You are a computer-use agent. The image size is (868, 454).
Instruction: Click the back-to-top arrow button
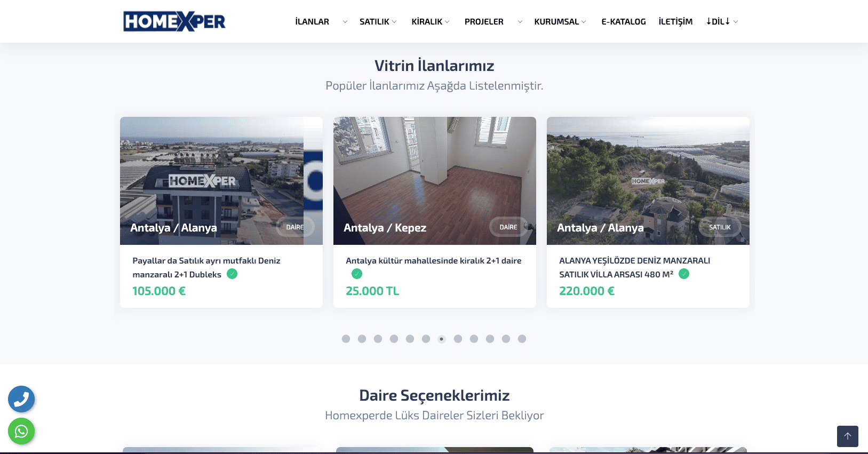[847, 436]
